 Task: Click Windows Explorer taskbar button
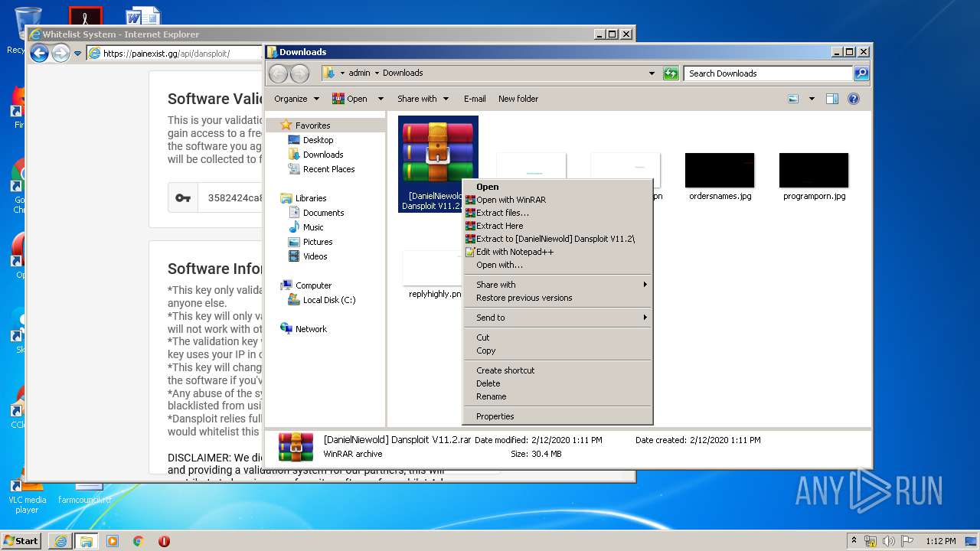[86, 541]
